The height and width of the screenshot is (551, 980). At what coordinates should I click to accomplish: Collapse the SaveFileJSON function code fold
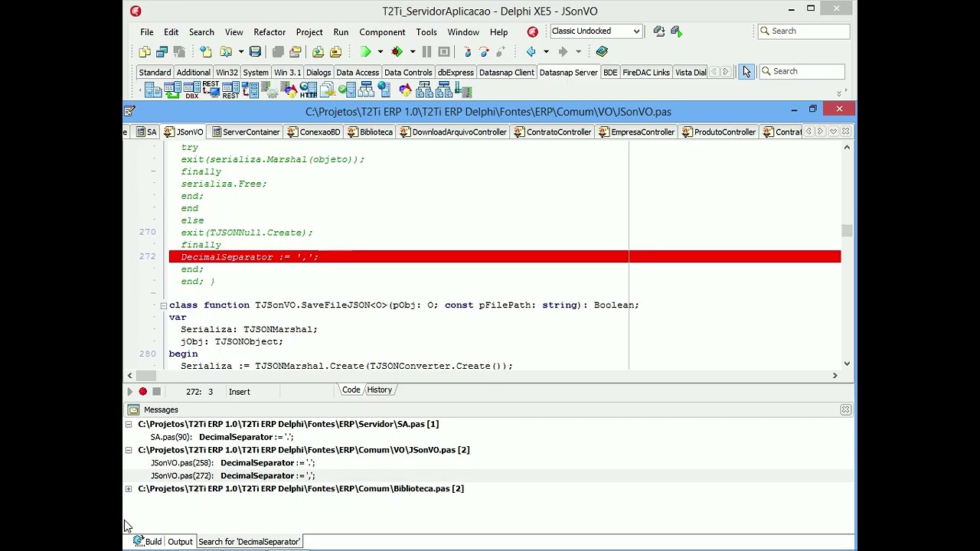pos(163,305)
